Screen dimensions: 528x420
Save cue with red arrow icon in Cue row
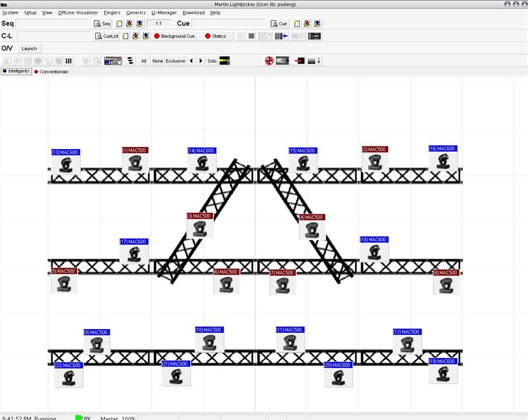[x=307, y=24]
